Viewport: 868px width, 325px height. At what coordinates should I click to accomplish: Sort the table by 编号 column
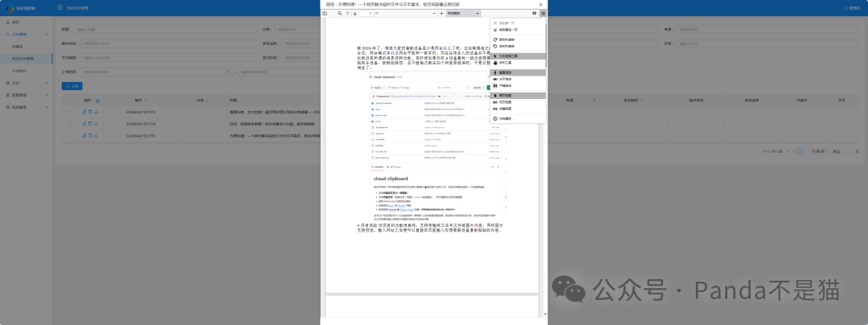coord(145,101)
